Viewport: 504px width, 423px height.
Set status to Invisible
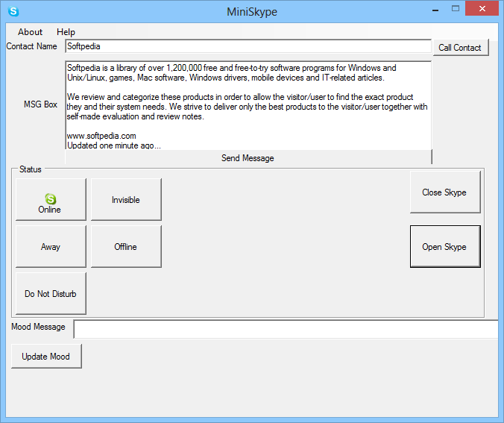(x=126, y=199)
